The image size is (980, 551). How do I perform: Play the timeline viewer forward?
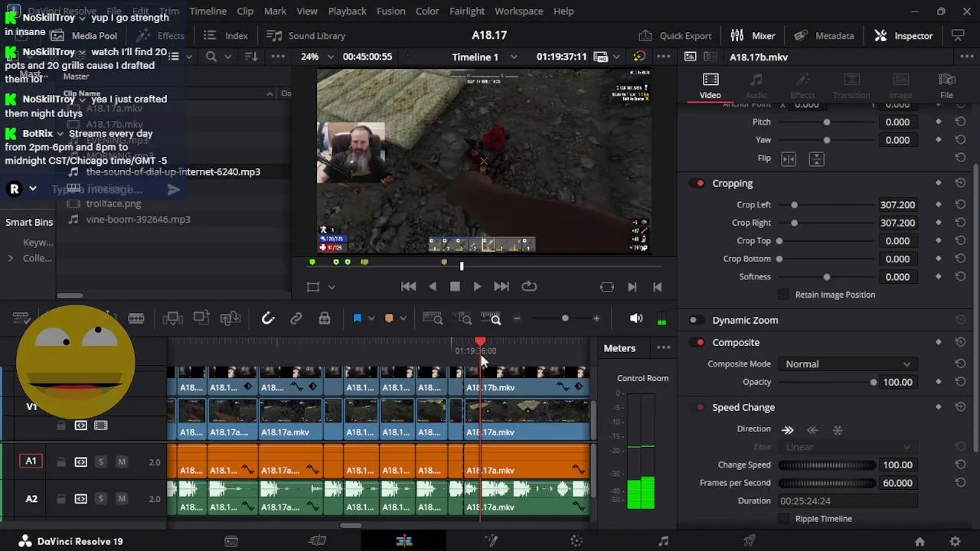pos(477,286)
